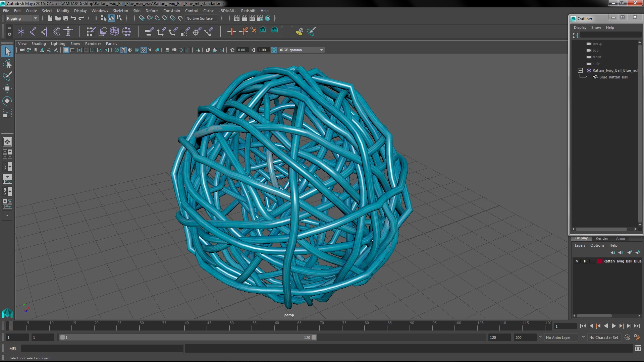Toggle the viewport grid display button
644x362 pixels.
point(66,50)
